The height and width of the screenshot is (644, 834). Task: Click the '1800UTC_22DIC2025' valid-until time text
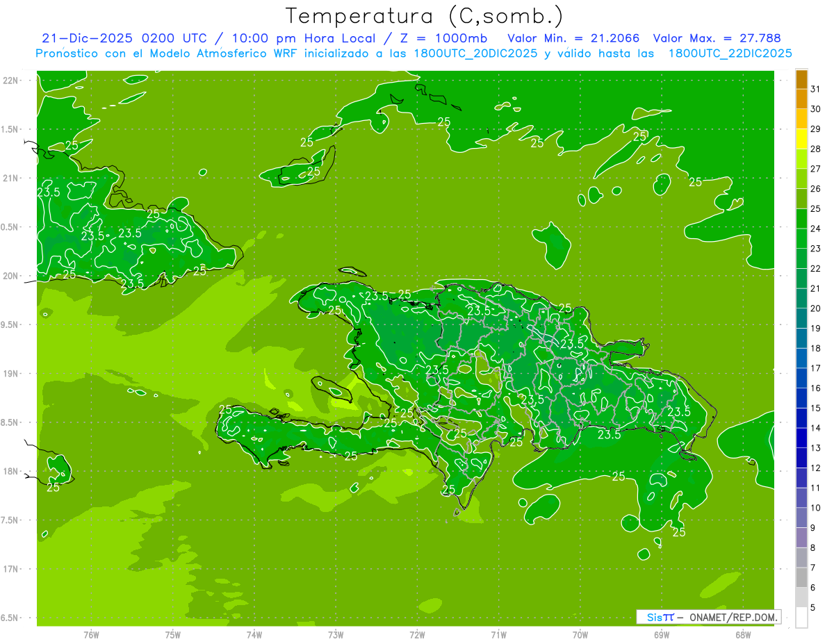tap(730, 53)
